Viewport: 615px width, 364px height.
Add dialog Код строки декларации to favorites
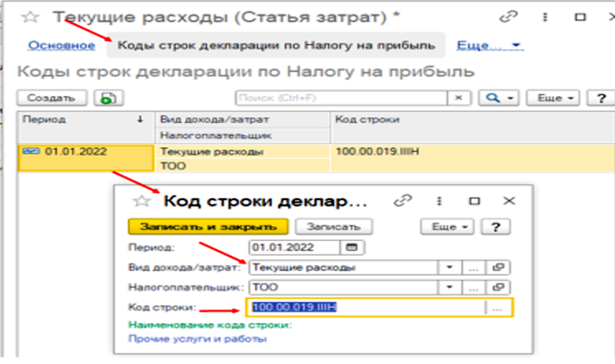point(142,201)
